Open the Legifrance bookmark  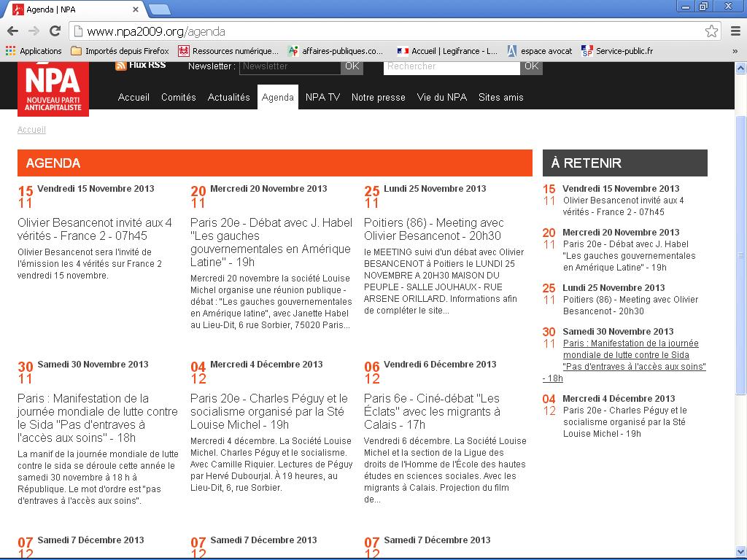[447, 51]
